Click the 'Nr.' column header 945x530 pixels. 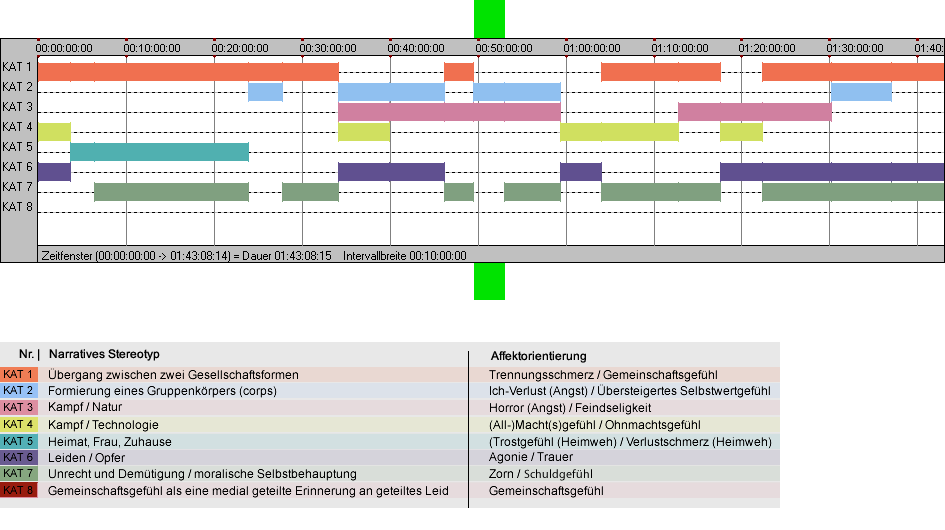click(x=26, y=355)
